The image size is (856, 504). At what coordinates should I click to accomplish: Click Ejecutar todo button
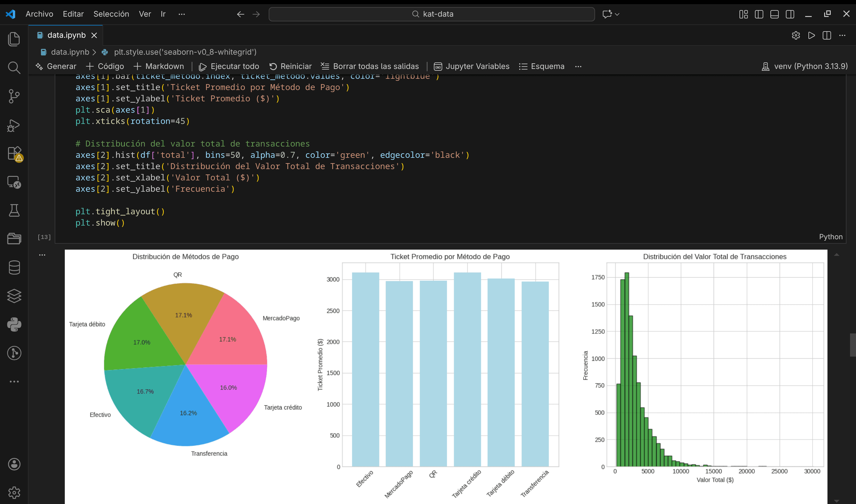pos(229,66)
